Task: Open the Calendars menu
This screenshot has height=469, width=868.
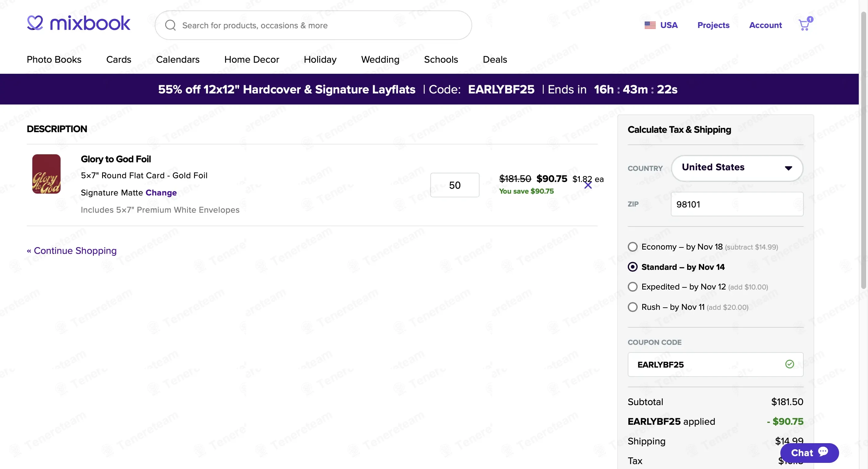Action: [177, 60]
